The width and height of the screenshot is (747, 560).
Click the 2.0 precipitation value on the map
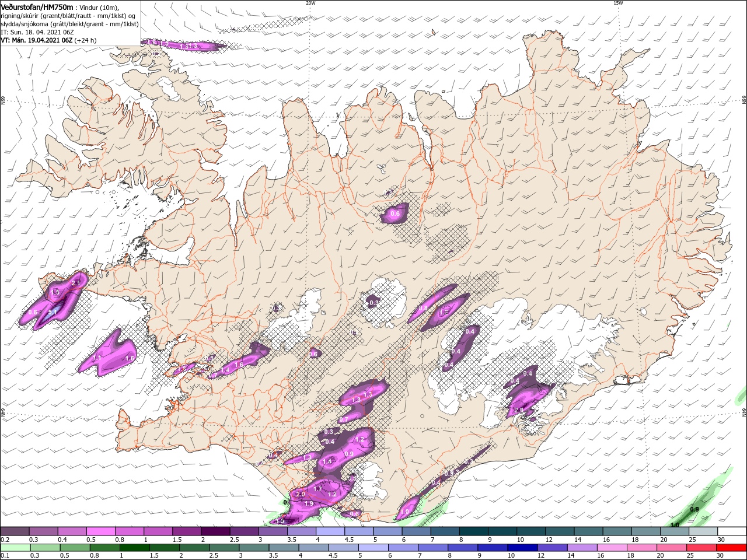click(x=301, y=494)
